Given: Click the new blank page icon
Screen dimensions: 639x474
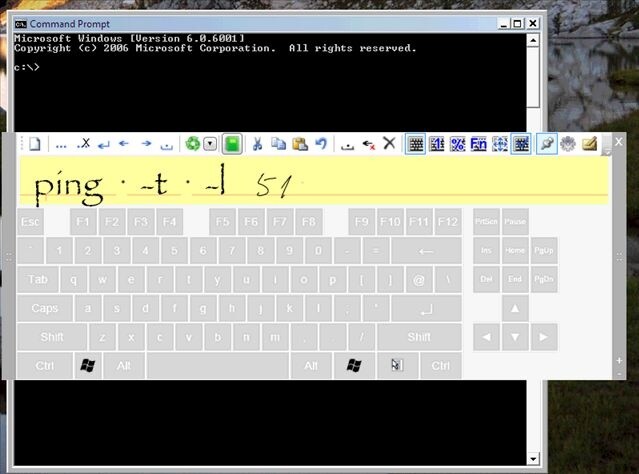Looking at the screenshot, I should (35, 144).
